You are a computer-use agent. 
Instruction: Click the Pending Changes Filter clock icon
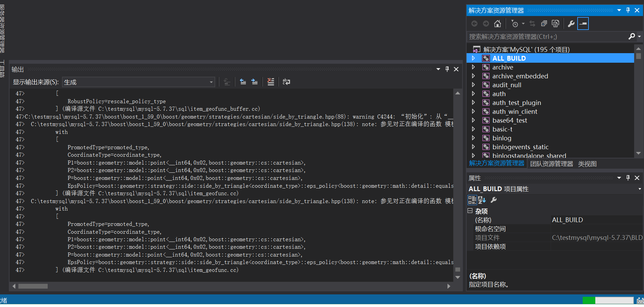pyautogui.click(x=514, y=23)
